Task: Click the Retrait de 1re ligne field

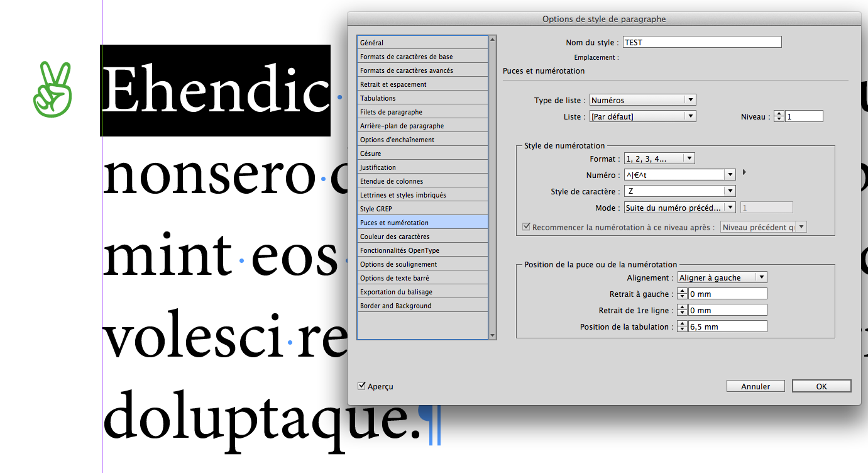Action: pos(728,310)
